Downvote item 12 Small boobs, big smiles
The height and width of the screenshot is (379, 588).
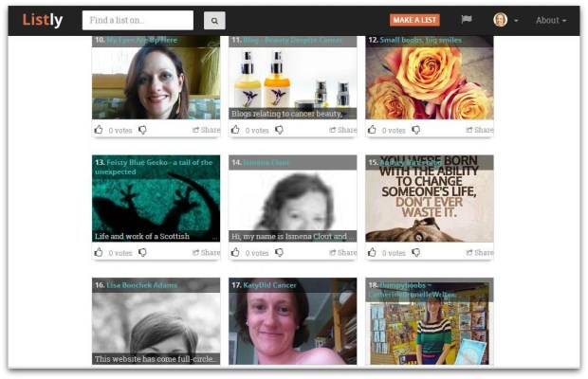416,130
